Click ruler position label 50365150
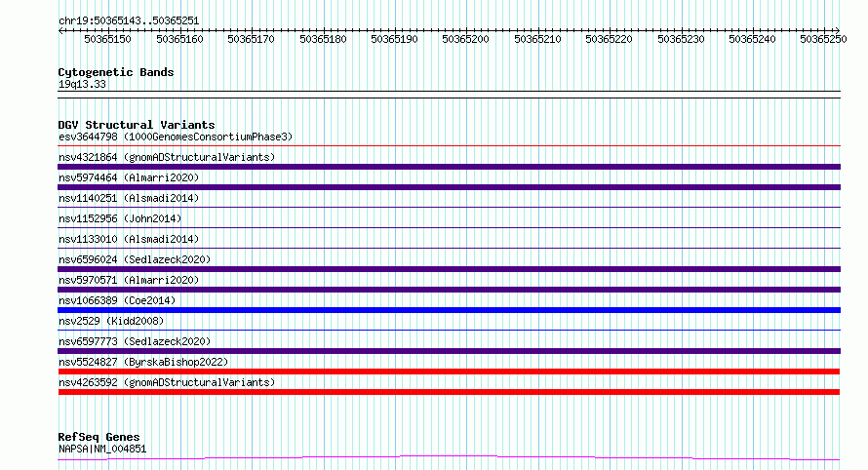Screen dimensions: 868x470 (x=107, y=39)
